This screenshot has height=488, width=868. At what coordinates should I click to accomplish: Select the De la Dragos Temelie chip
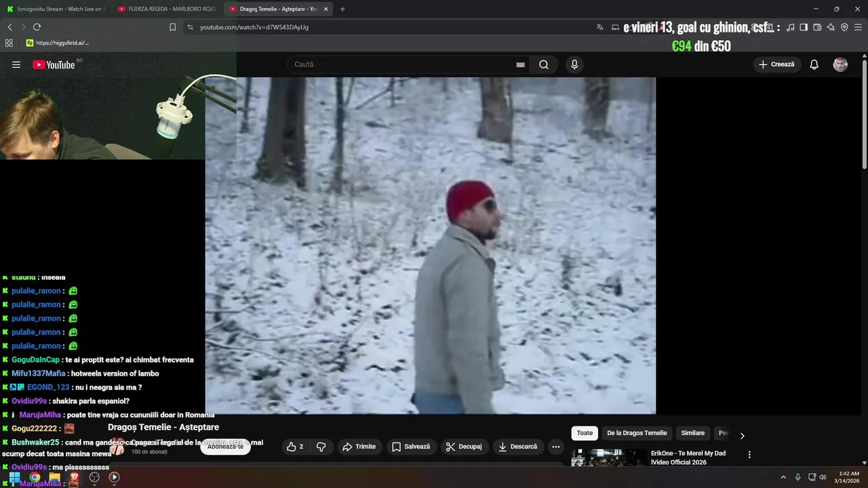click(637, 433)
